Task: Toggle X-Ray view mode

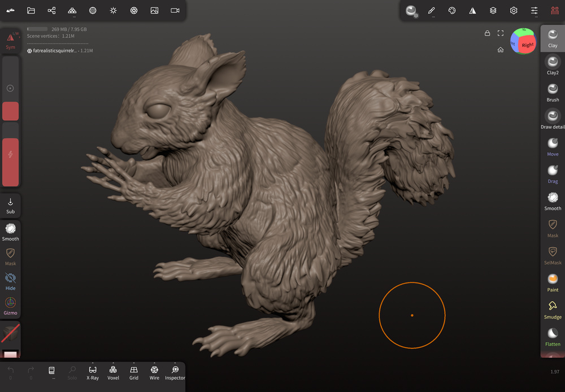Action: pos(93,372)
